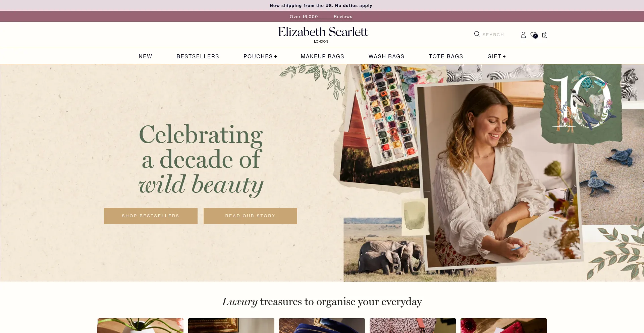Click the Shop Bestsellers button

[151, 216]
